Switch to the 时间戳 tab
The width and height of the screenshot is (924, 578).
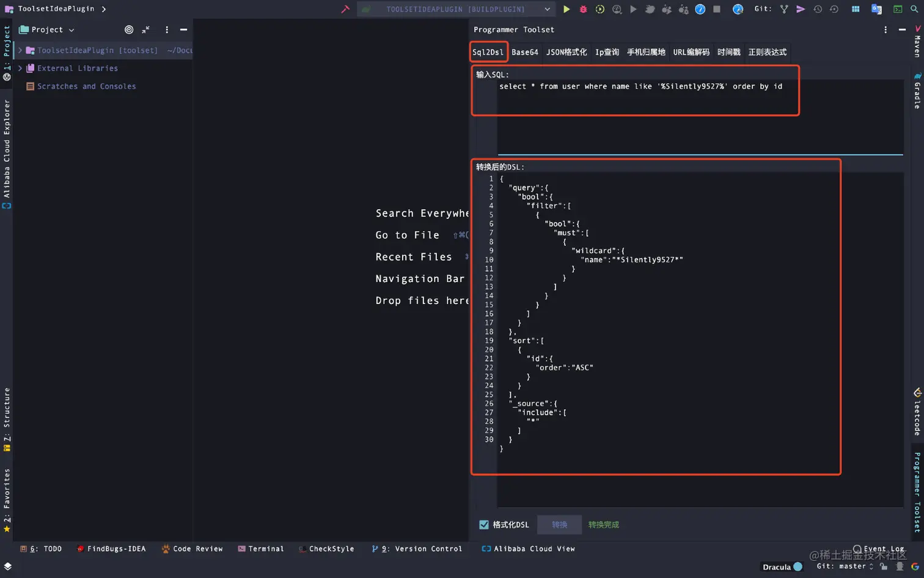pyautogui.click(x=728, y=52)
